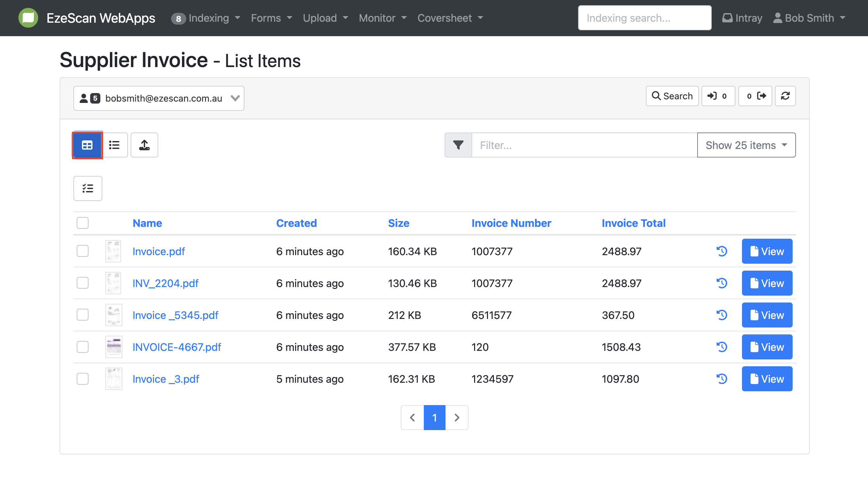Click View for Invoice _5345.pdf
Viewport: 868px width, 484px height.
[x=767, y=315]
